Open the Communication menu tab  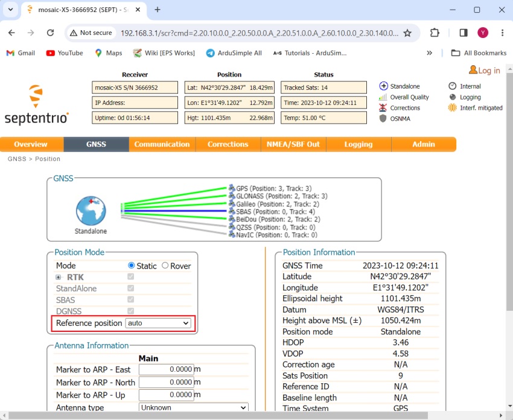point(162,144)
